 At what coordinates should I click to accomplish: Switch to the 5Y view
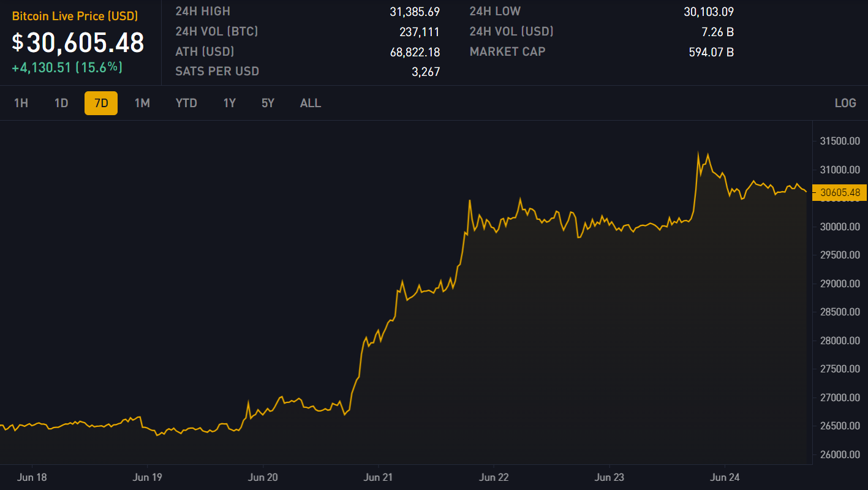[x=268, y=103]
